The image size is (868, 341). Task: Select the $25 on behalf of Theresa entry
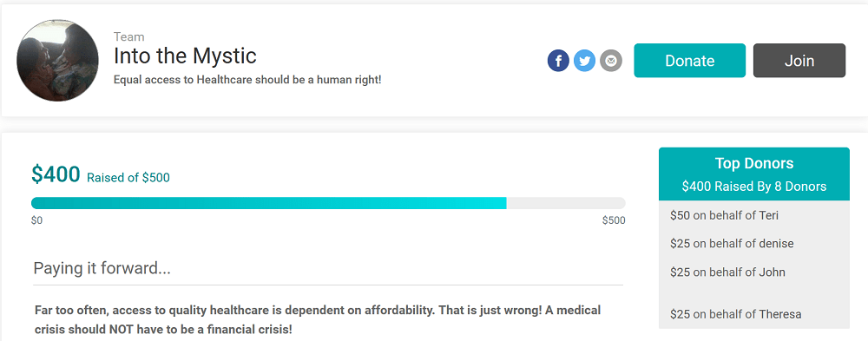pyautogui.click(x=736, y=314)
